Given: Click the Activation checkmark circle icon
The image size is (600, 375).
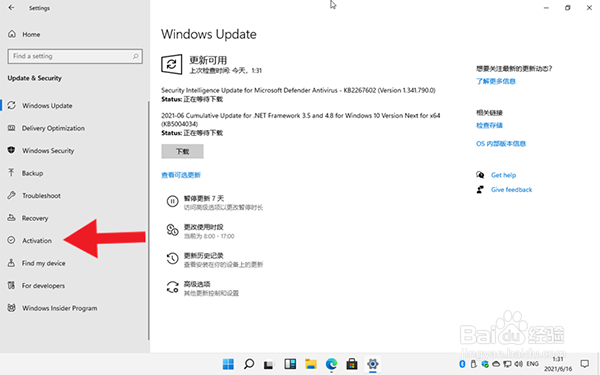Looking at the screenshot, I should point(11,240).
